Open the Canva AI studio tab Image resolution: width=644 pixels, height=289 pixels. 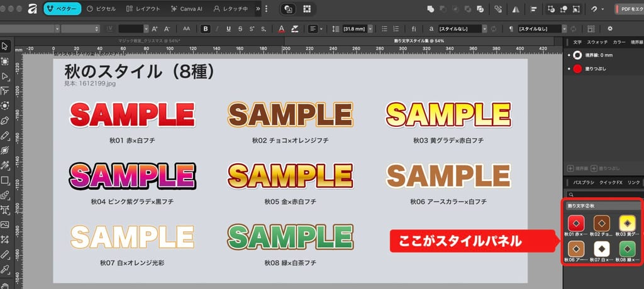[186, 9]
